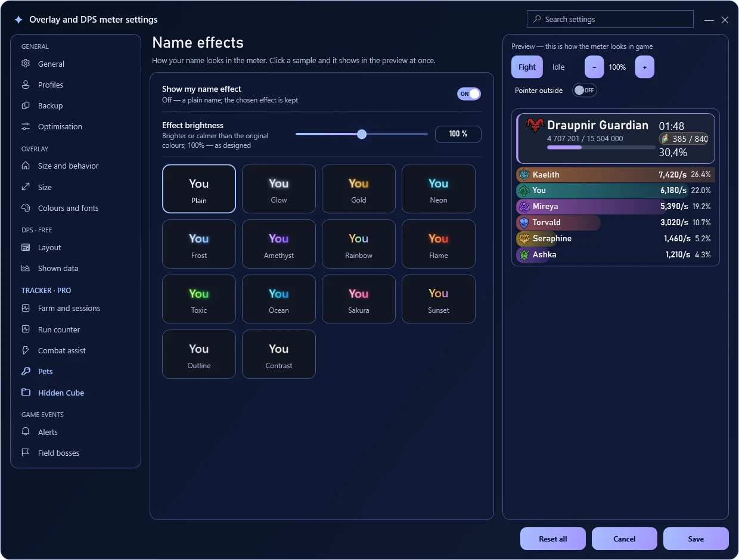Click Torvald's shield class icon
The width and height of the screenshot is (739, 560).
click(x=524, y=223)
